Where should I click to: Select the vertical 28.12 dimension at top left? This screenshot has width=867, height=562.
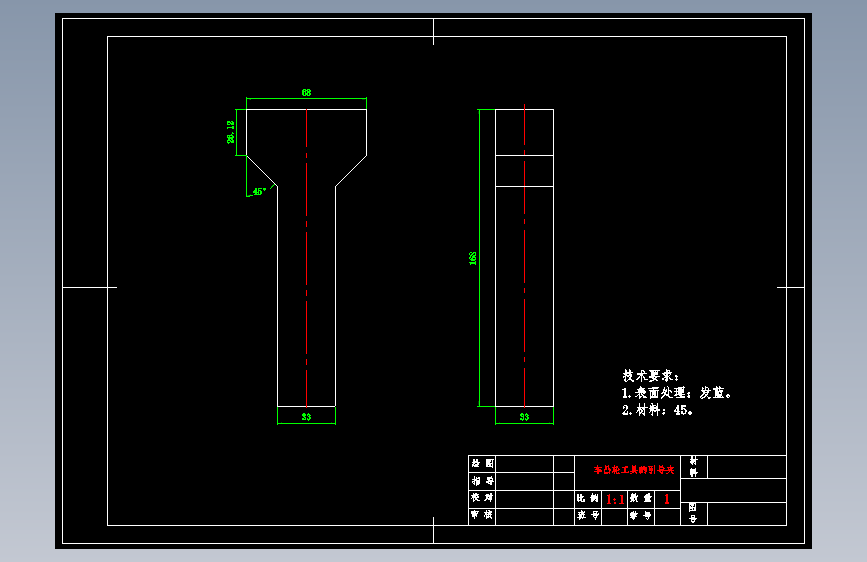tap(231, 132)
